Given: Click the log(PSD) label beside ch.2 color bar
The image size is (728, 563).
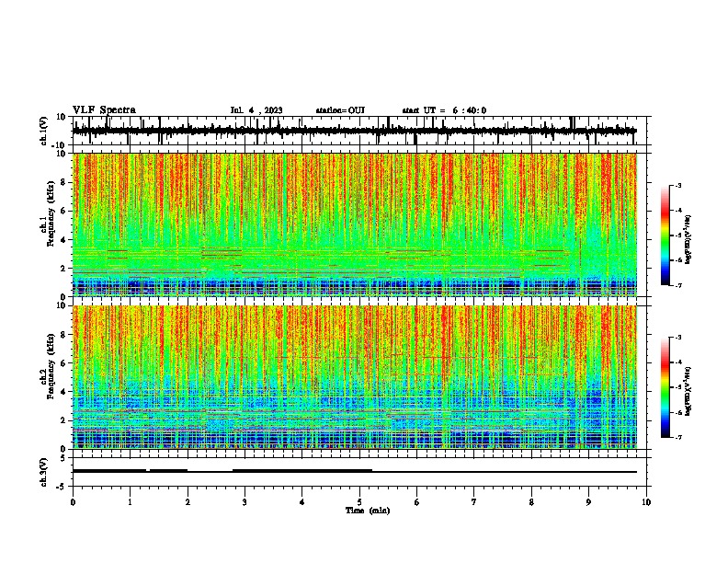Looking at the screenshot, I should (688, 391).
